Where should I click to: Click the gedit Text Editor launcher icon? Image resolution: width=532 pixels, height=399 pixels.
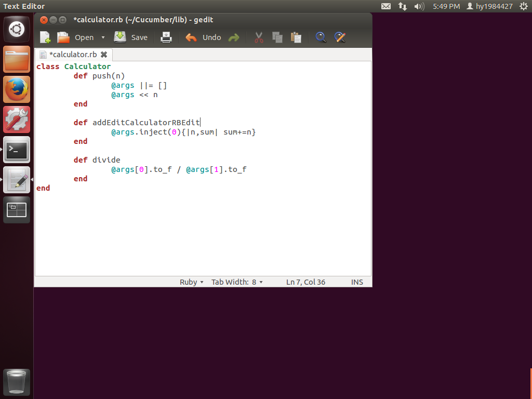pyautogui.click(x=17, y=180)
